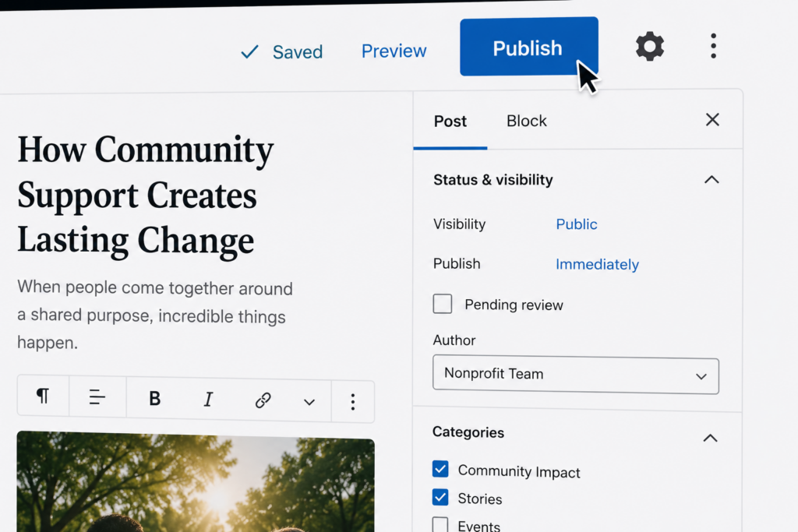798x532 pixels.
Task: Insert a link with the chain icon
Action: (x=263, y=400)
